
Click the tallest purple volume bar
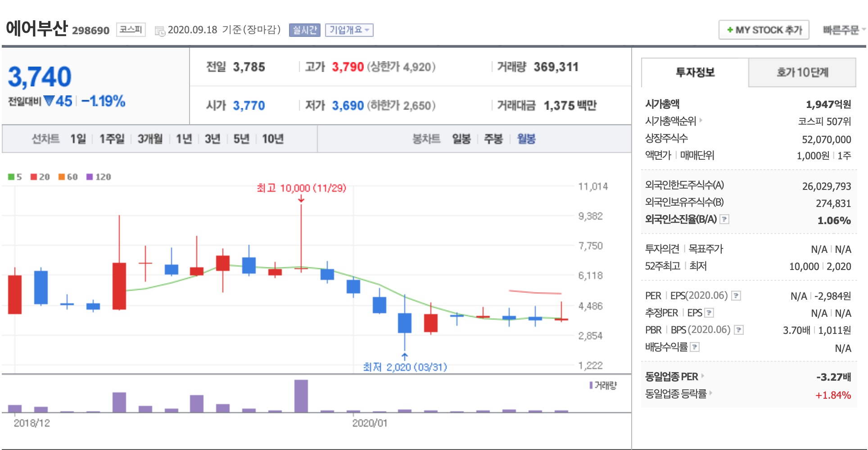click(301, 396)
